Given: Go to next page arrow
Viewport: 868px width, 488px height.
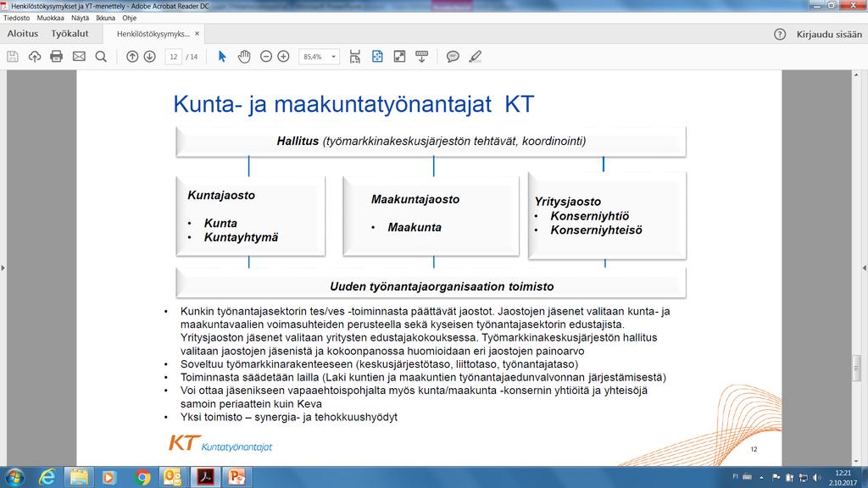Looking at the screenshot, I should point(149,57).
